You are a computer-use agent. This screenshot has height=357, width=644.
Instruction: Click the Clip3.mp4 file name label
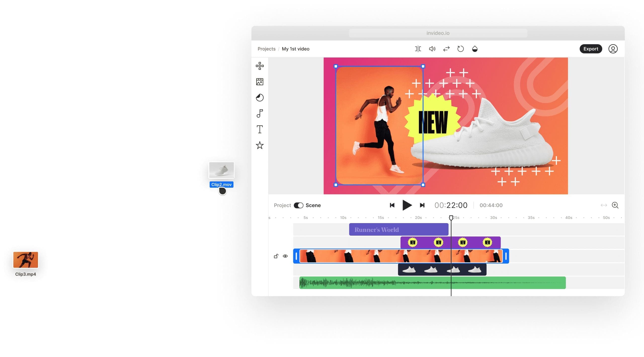pos(25,274)
